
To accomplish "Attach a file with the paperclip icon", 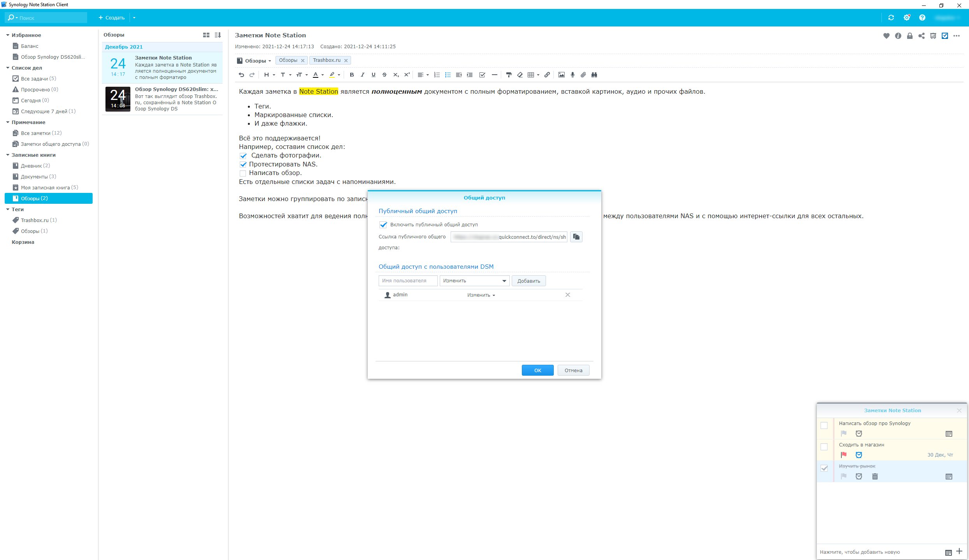I will 583,75.
